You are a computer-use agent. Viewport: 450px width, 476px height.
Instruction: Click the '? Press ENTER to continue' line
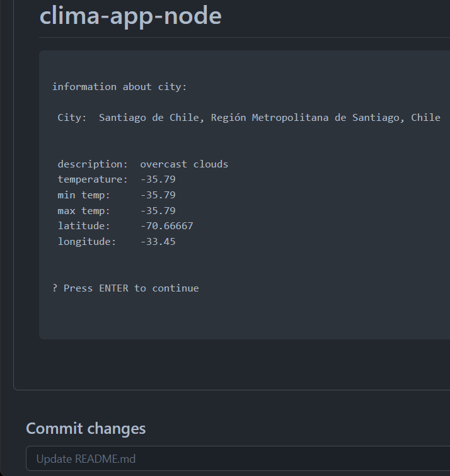coord(125,288)
